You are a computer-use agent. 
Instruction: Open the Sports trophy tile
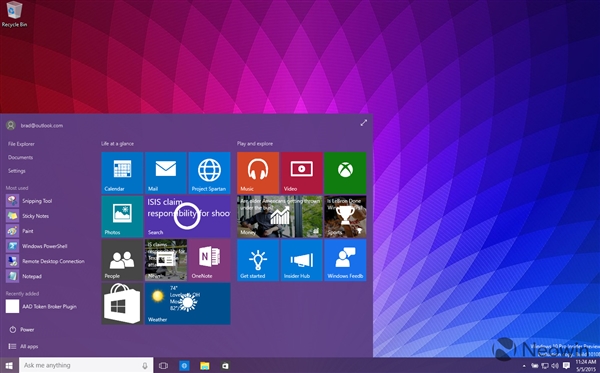[x=345, y=217]
